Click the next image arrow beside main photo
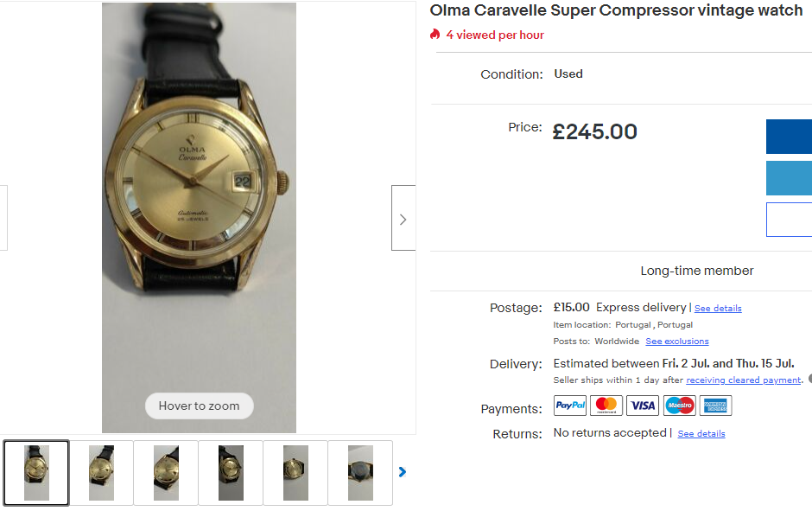The image size is (812, 511). point(403,219)
